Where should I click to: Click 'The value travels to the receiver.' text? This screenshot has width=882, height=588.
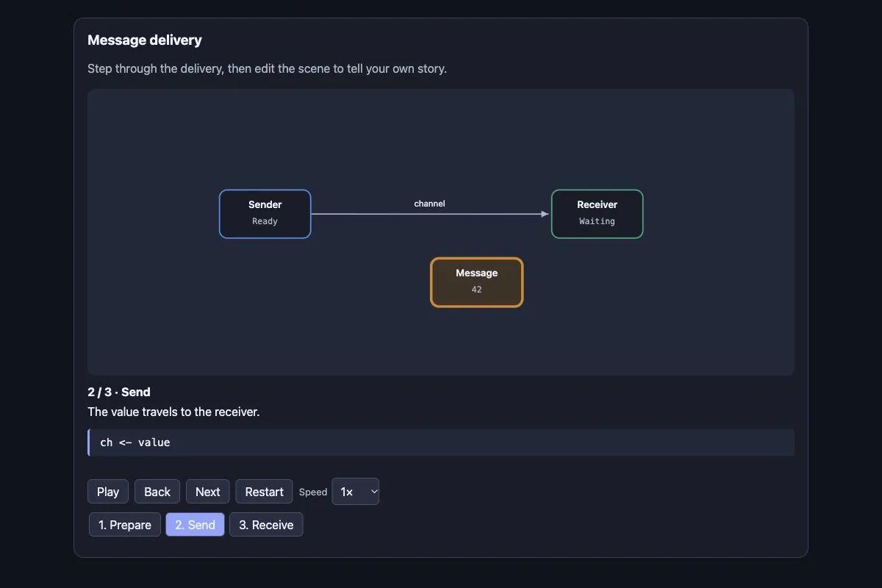(173, 412)
